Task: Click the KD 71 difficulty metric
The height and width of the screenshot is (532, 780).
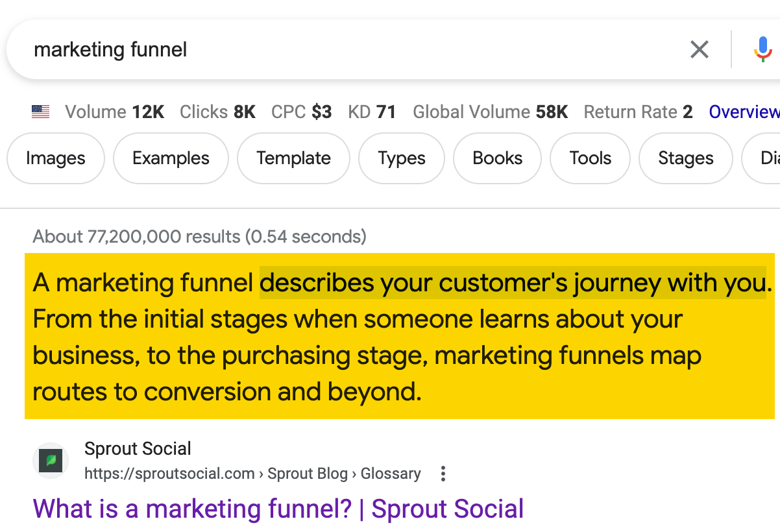Action: coord(372,112)
